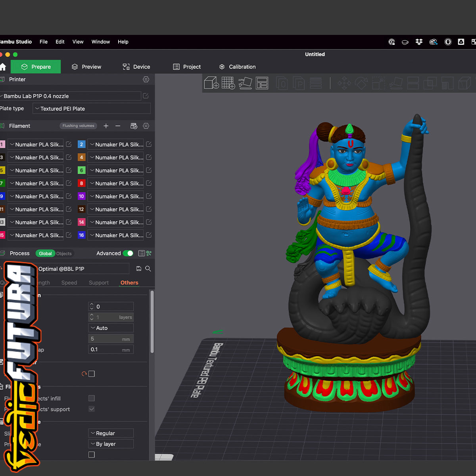
Task: Tick the checkbox below By layer dropdown
Action: 92,455
